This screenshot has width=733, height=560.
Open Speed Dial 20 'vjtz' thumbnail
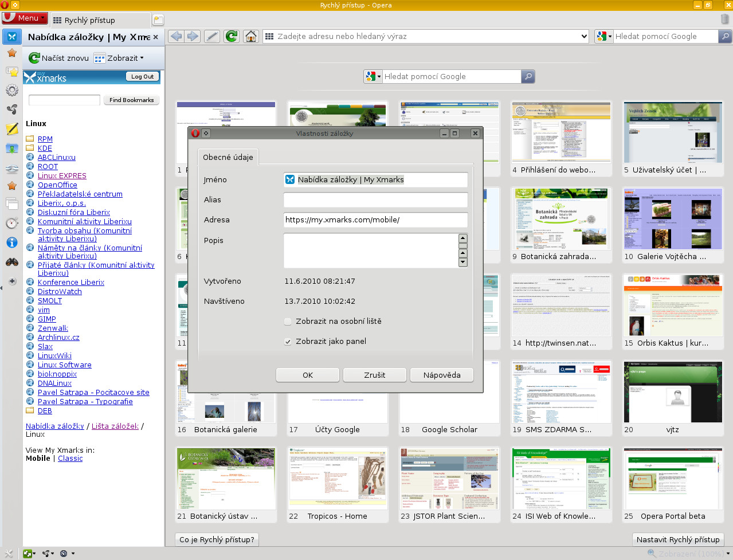pos(673,398)
